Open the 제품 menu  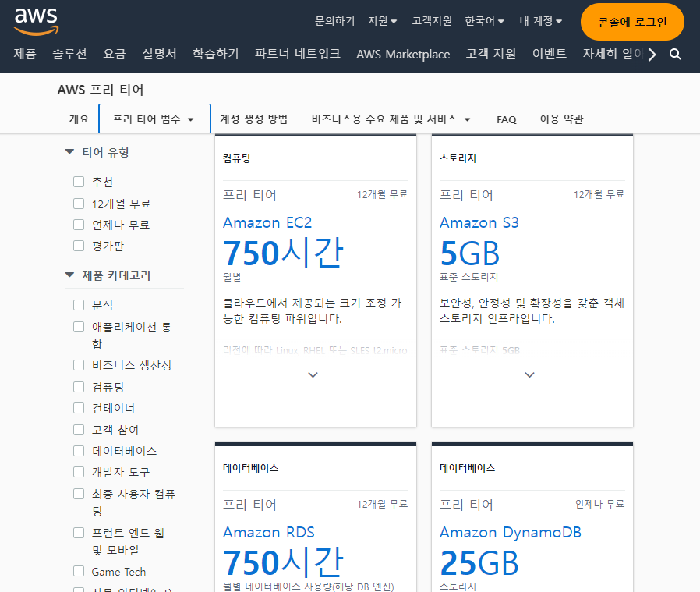pyautogui.click(x=24, y=54)
